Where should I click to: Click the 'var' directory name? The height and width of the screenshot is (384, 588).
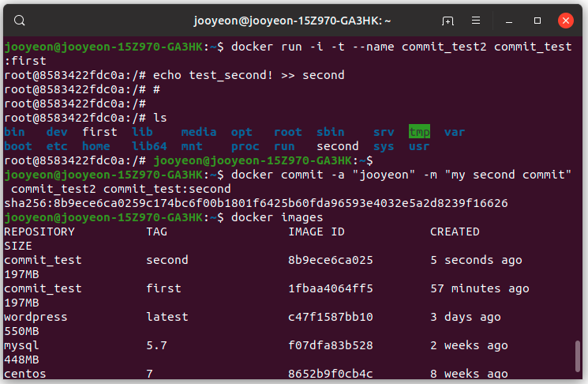coord(455,132)
